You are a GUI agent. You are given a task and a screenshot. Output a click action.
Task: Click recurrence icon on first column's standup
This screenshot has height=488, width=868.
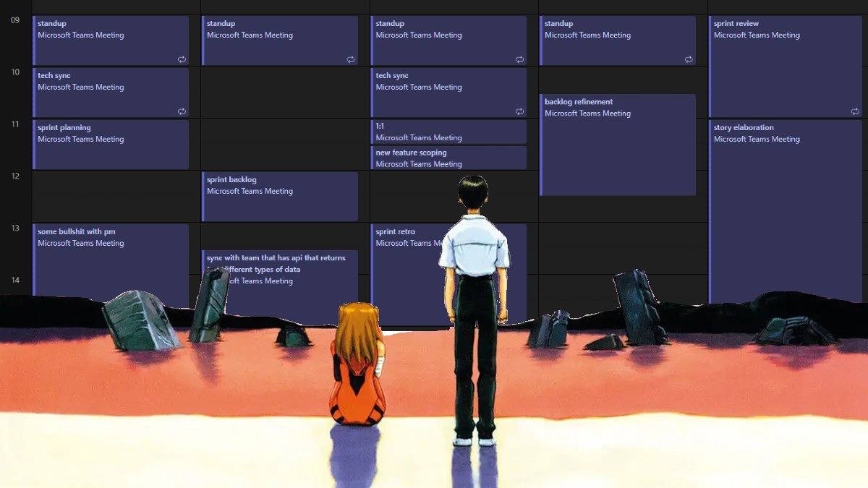[x=182, y=59]
